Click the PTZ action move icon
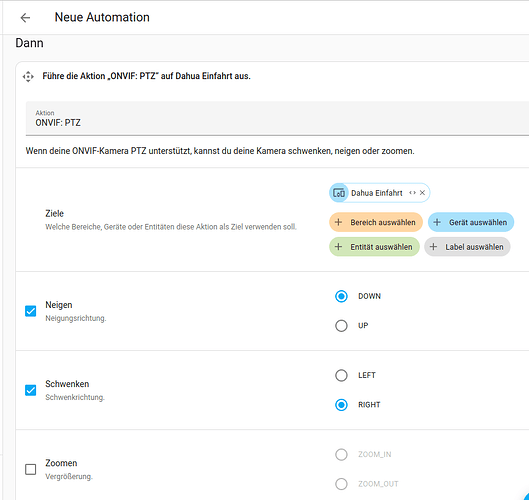529x500 pixels. (28, 77)
